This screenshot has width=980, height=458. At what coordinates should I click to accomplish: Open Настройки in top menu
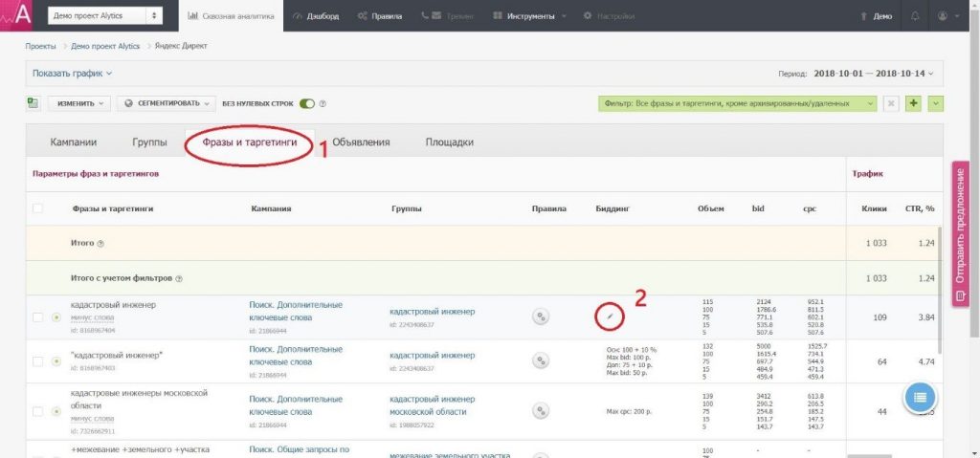coord(609,16)
